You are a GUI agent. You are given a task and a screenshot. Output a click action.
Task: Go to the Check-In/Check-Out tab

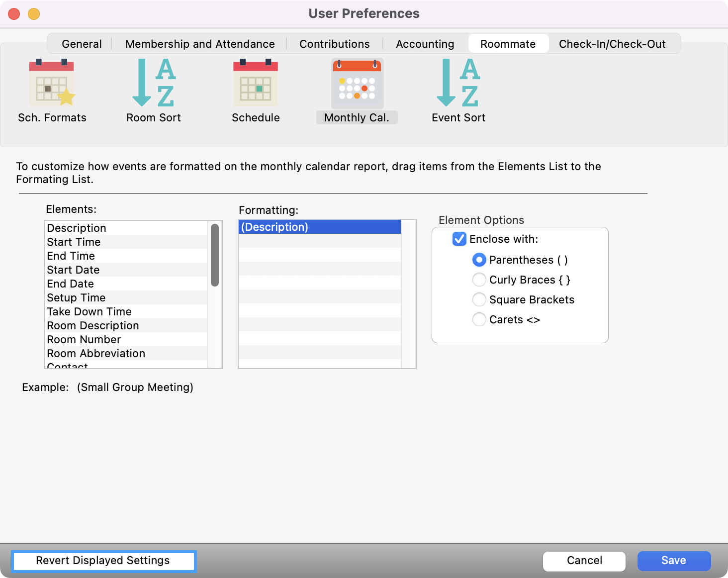point(612,44)
